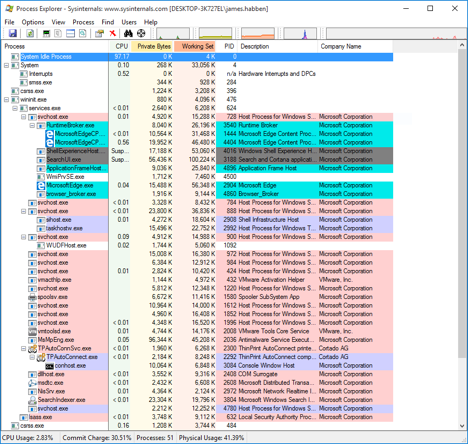The height and width of the screenshot is (444, 468).
Task: Collapse the svchost.exe PID 888 node
Action: pos(24,211)
